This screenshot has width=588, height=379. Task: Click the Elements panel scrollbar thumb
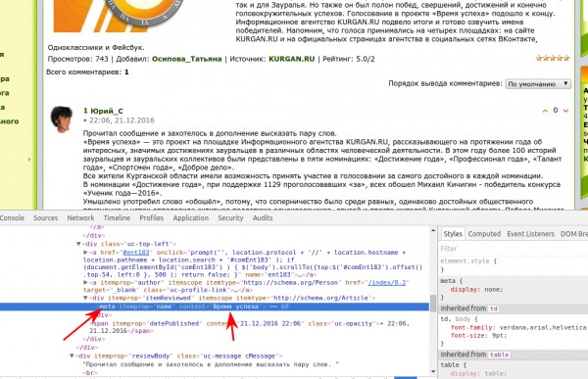pyautogui.click(x=433, y=304)
